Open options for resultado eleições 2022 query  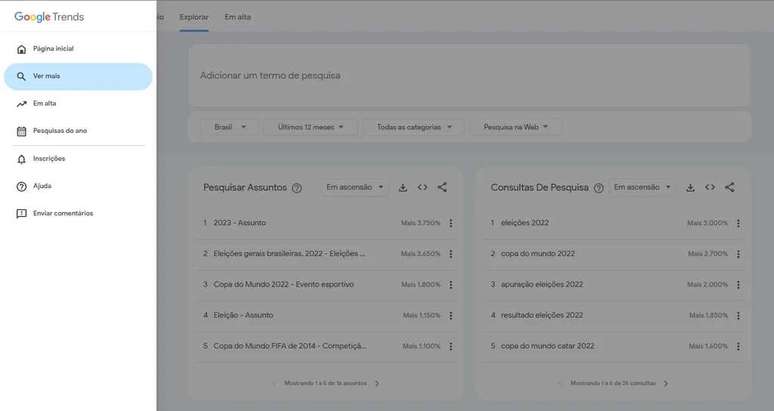tap(738, 316)
